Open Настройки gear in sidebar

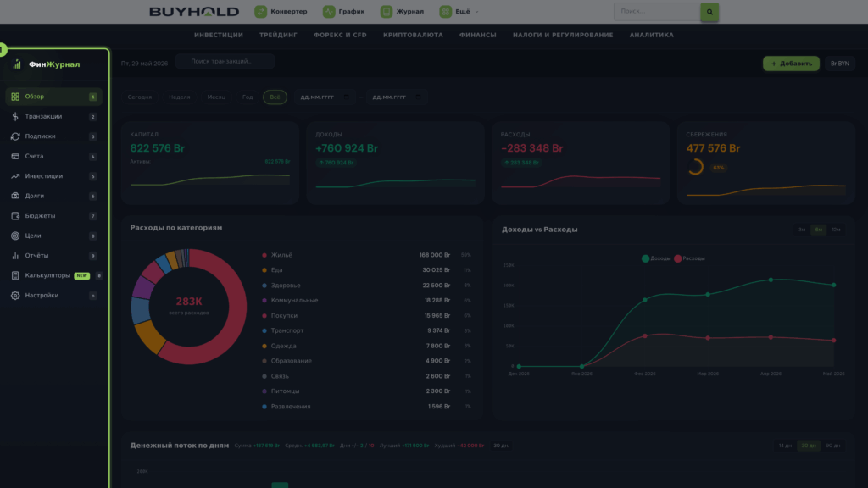click(x=15, y=296)
